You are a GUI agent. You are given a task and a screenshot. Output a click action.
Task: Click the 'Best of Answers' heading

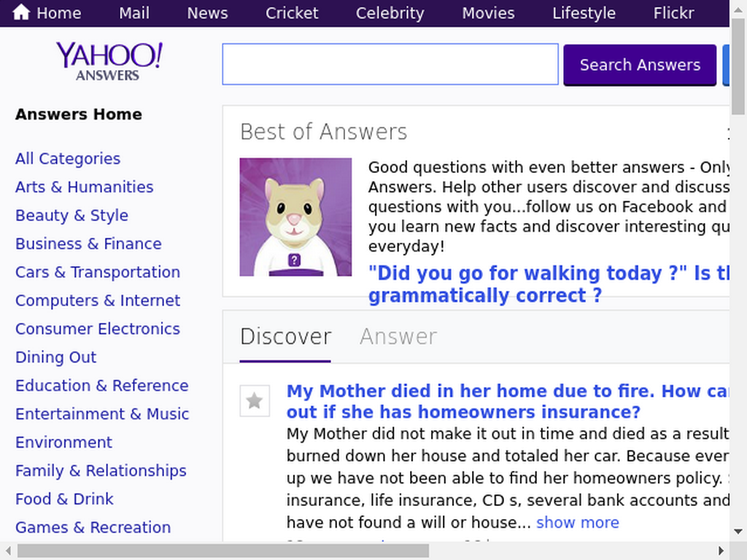click(x=323, y=132)
